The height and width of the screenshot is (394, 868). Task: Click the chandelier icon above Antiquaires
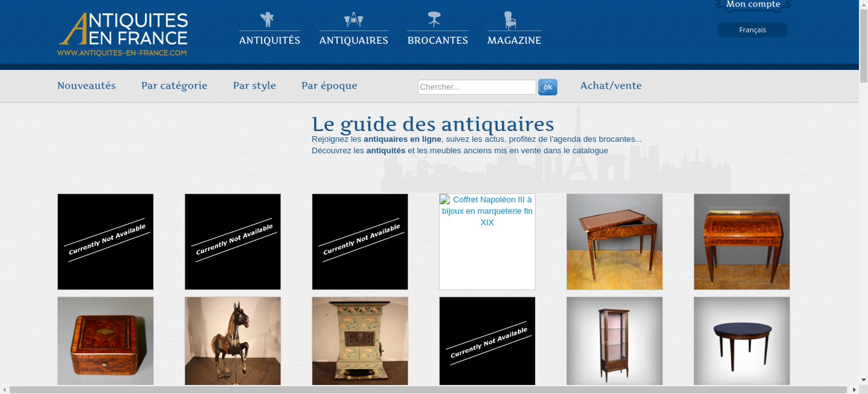click(353, 20)
